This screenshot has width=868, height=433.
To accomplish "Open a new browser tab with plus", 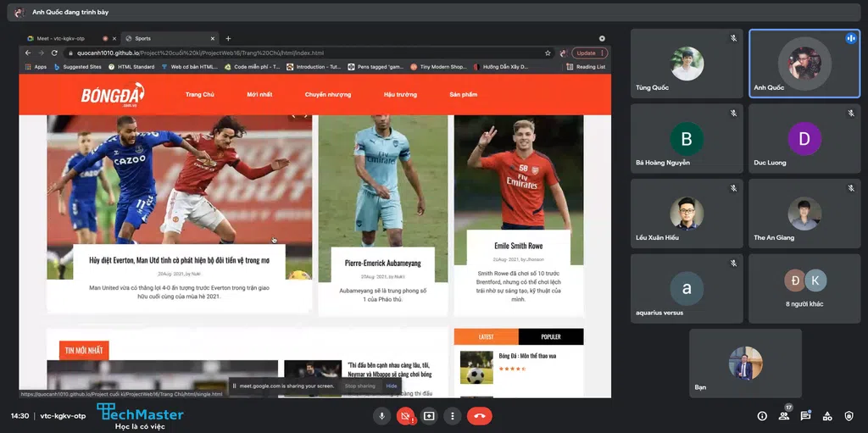I will (228, 39).
